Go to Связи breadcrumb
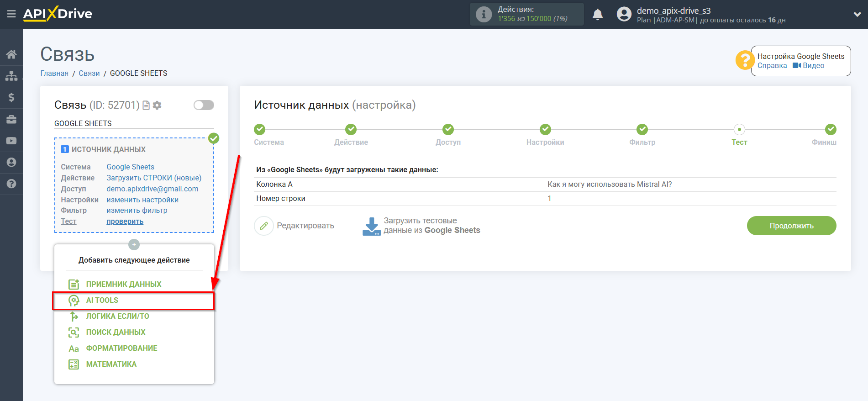Screen dimensions: 868x401 pos(89,73)
